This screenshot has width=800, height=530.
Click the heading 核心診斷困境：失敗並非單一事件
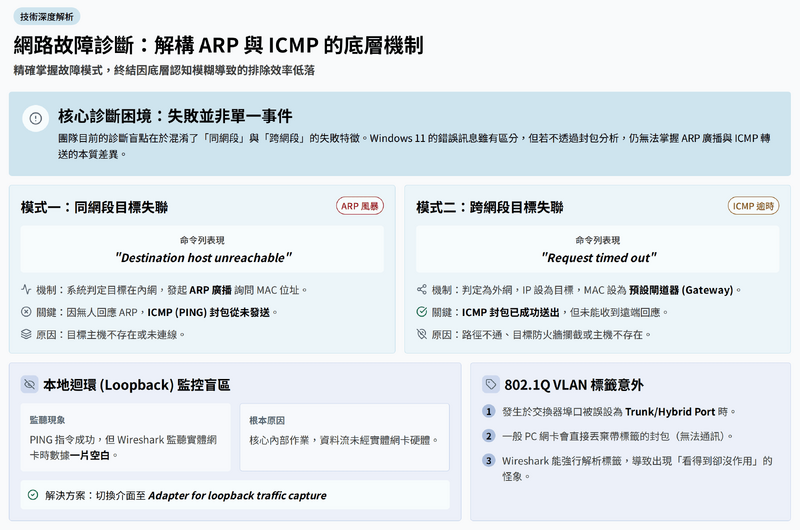175,116
